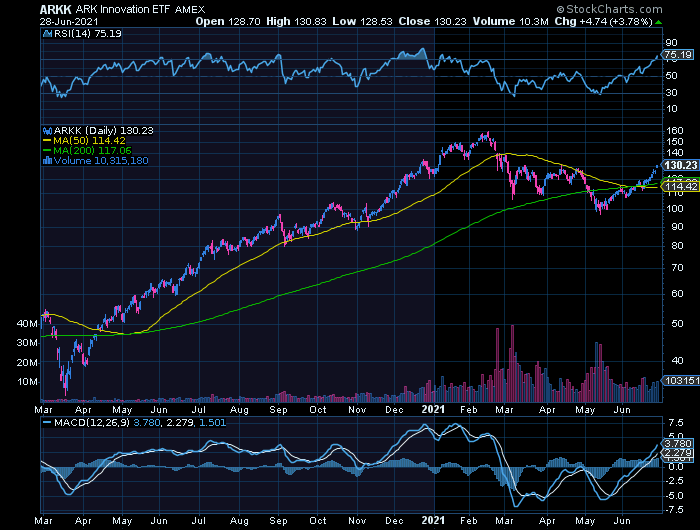The height and width of the screenshot is (530, 700).
Task: Click the MACD axis label -2.5
Action: [674, 480]
